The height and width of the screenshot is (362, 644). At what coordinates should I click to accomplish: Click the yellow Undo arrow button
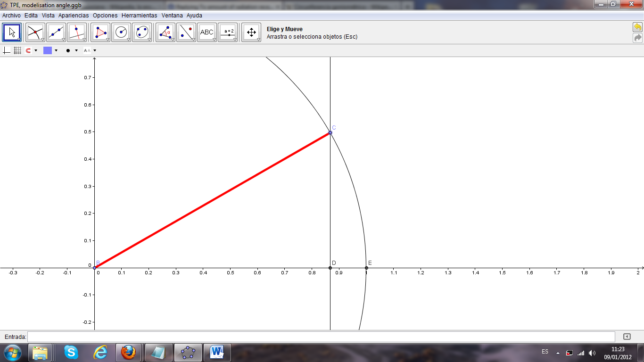point(637,27)
